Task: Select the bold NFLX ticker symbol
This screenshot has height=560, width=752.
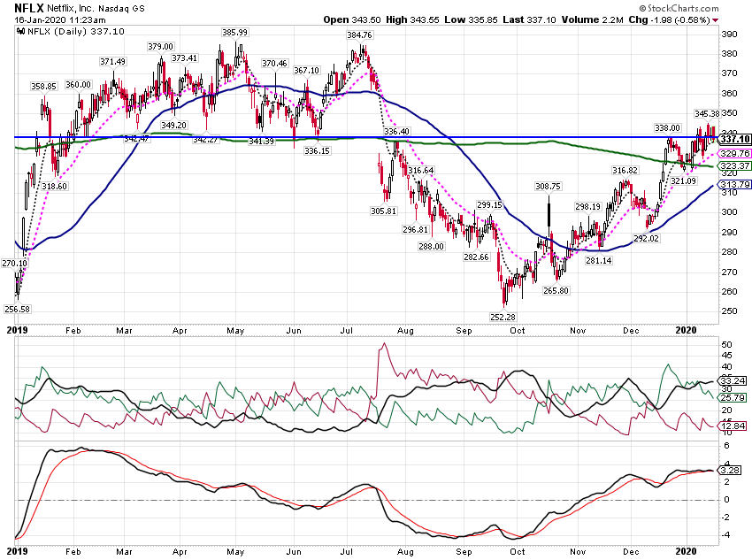Action: 29,8
